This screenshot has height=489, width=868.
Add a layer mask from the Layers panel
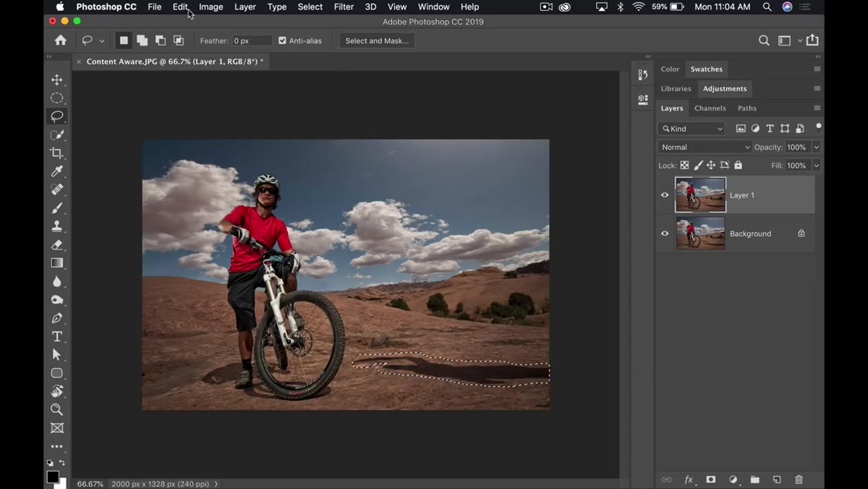pos(711,480)
